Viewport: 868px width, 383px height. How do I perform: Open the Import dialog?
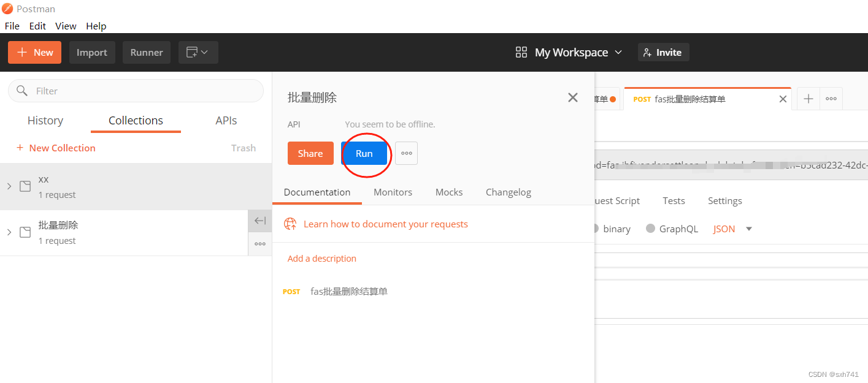(x=92, y=52)
